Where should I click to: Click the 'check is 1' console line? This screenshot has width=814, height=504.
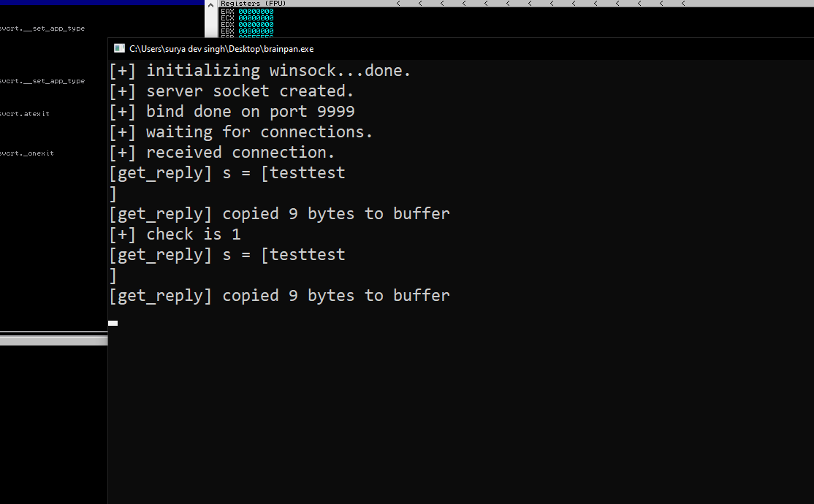(x=174, y=234)
